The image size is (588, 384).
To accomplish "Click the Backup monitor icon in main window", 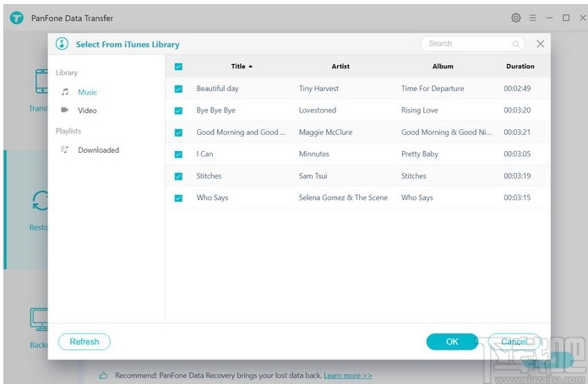I will [x=39, y=319].
